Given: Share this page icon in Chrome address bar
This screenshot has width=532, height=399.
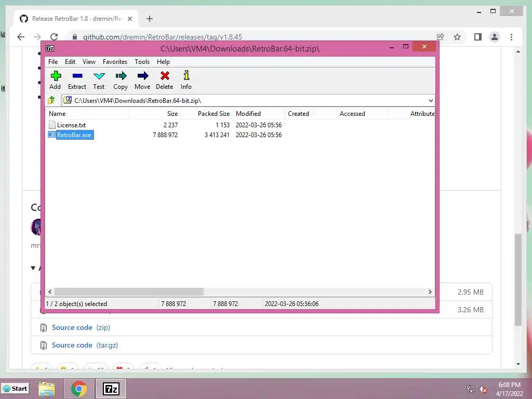Looking at the screenshot, I should (441, 37).
